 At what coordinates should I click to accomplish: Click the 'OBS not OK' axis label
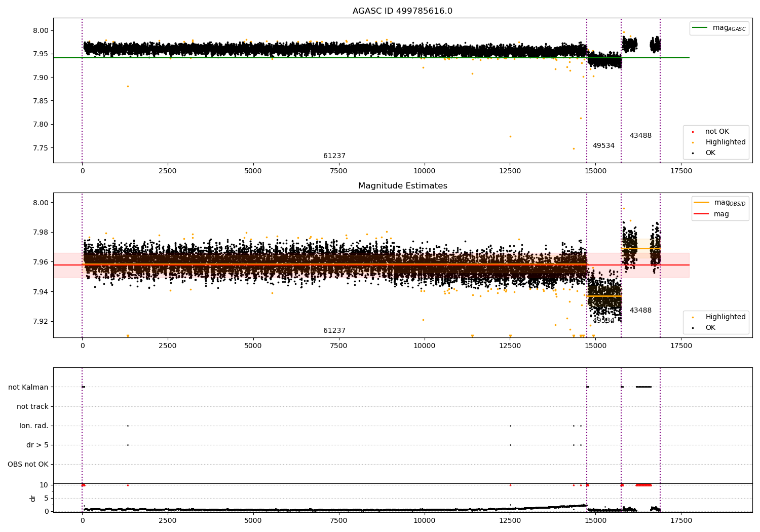[28, 464]
